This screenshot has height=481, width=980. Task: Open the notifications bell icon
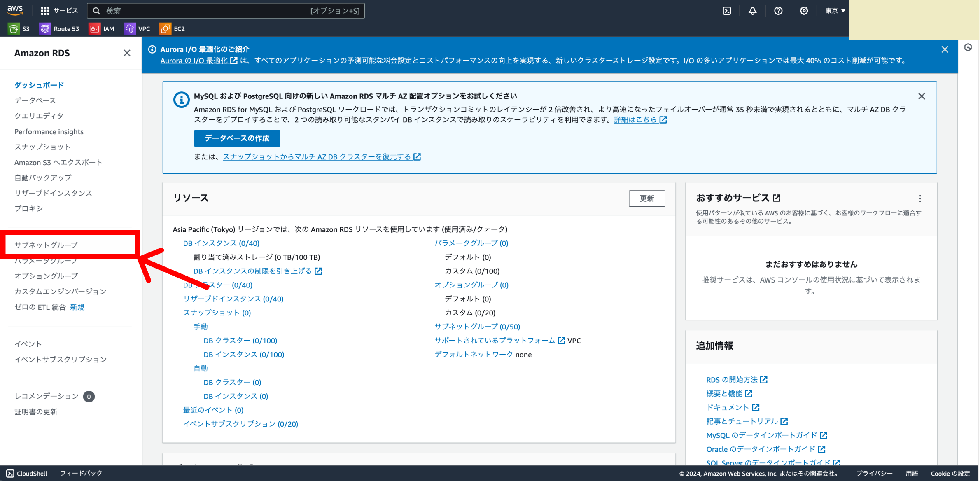pos(752,11)
